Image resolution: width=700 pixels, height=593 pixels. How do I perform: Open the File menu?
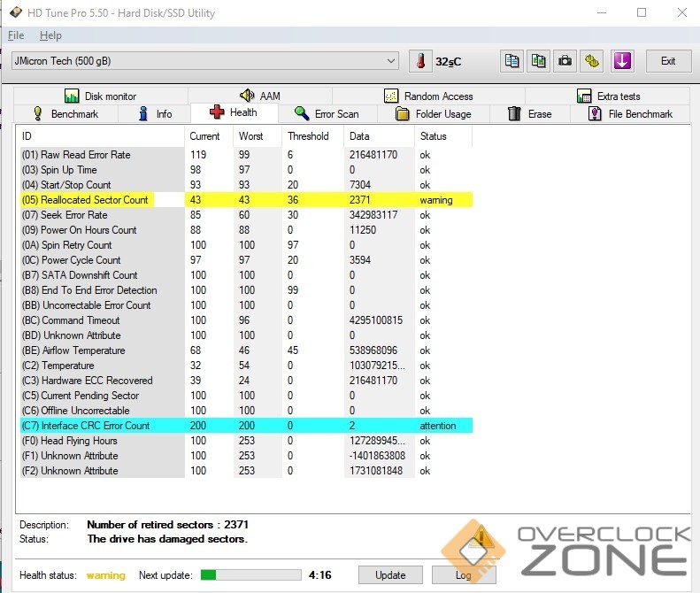(16, 35)
